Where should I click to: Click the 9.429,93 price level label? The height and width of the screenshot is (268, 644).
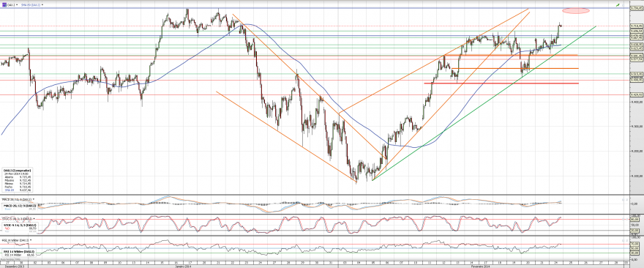click(x=636, y=95)
